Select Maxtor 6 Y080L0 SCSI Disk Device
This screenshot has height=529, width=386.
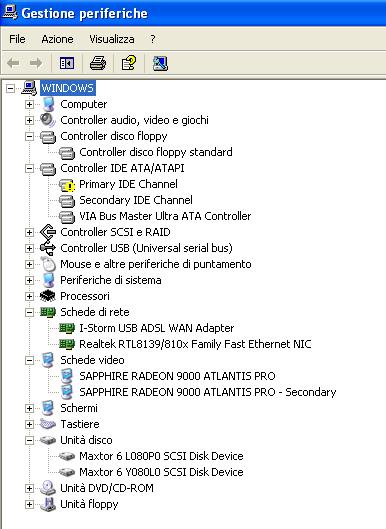[161, 472]
